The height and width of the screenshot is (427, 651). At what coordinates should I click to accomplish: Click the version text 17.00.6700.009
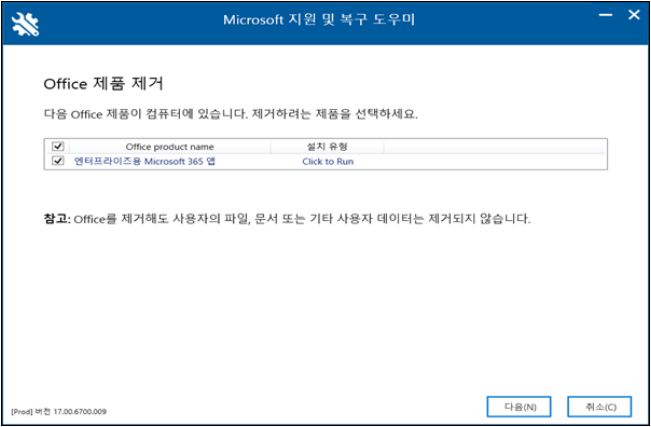coord(80,412)
